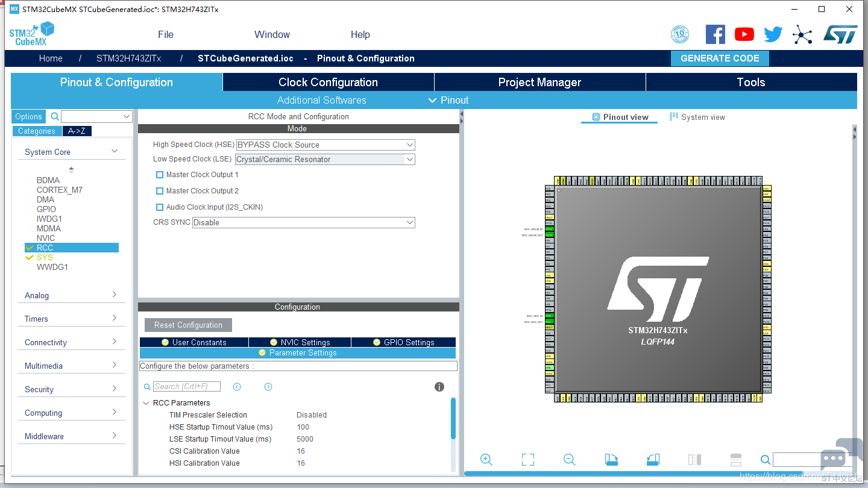This screenshot has width=868, height=488.
Task: Open the File menu
Action: click(x=166, y=34)
